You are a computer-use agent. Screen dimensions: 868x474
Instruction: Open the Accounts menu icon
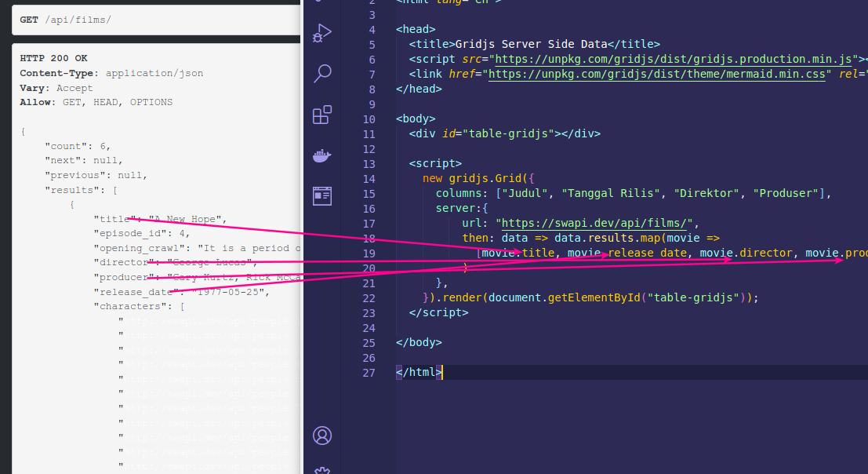pyautogui.click(x=321, y=435)
